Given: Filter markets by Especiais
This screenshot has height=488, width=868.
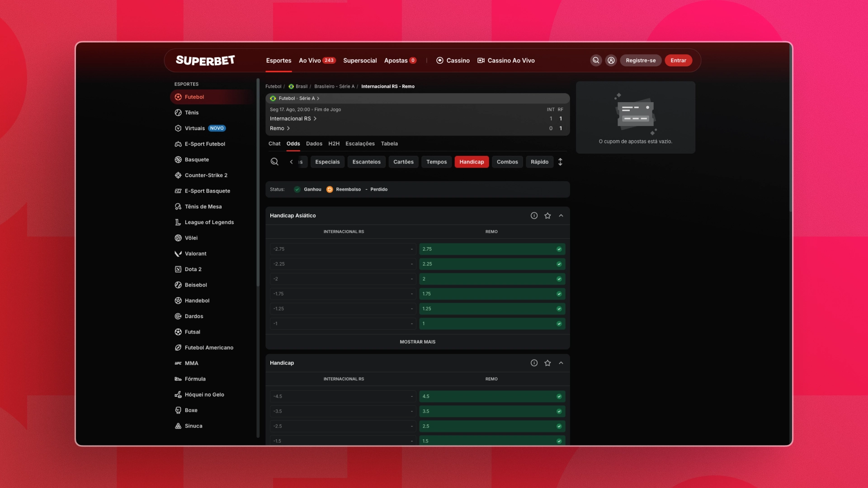Looking at the screenshot, I should [327, 162].
